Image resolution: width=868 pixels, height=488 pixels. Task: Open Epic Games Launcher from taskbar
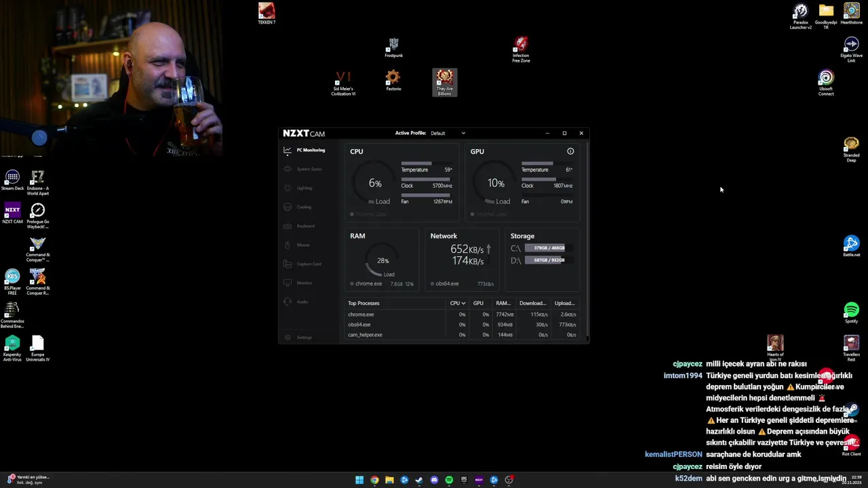click(x=464, y=480)
